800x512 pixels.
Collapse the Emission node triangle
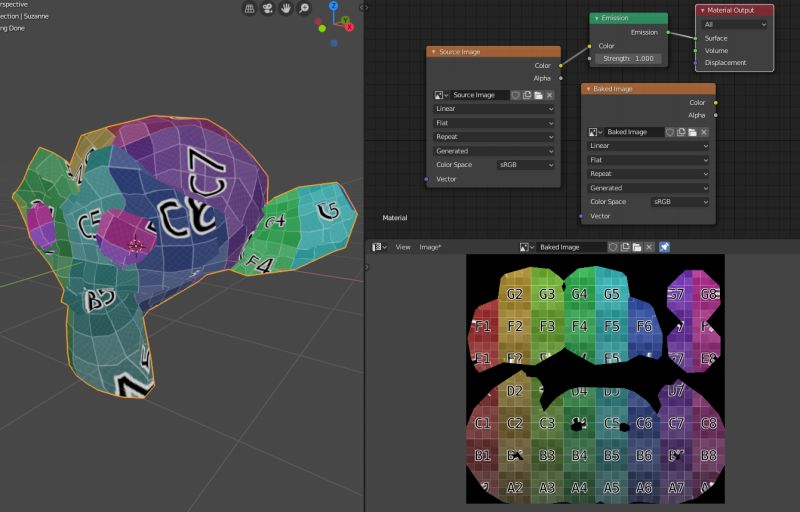tap(596, 18)
